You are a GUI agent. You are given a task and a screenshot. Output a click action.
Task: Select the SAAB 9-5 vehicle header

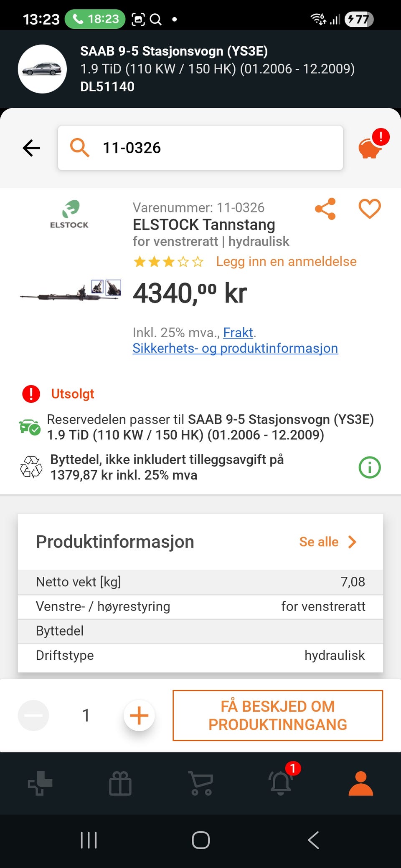[200, 69]
